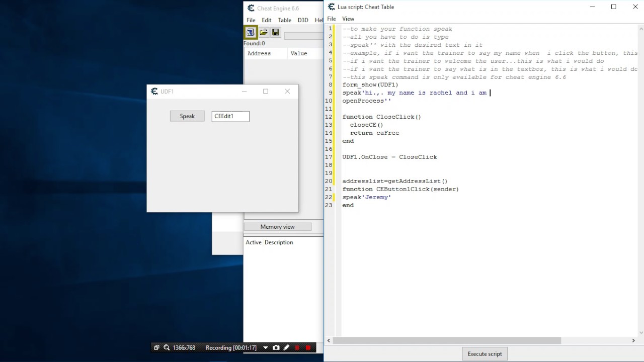Screen dimensions: 644x362
Task: Click line number 22 in the gutter
Action: [329, 198]
